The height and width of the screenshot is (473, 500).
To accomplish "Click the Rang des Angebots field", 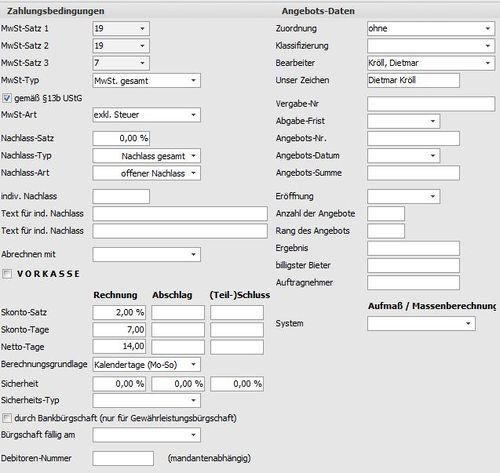I will [x=386, y=231].
